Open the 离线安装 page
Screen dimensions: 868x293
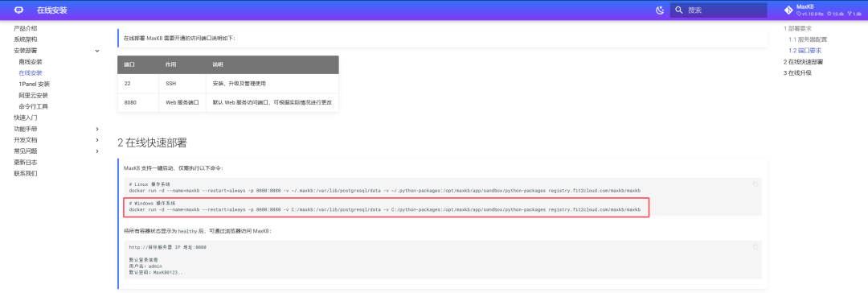tap(31, 62)
